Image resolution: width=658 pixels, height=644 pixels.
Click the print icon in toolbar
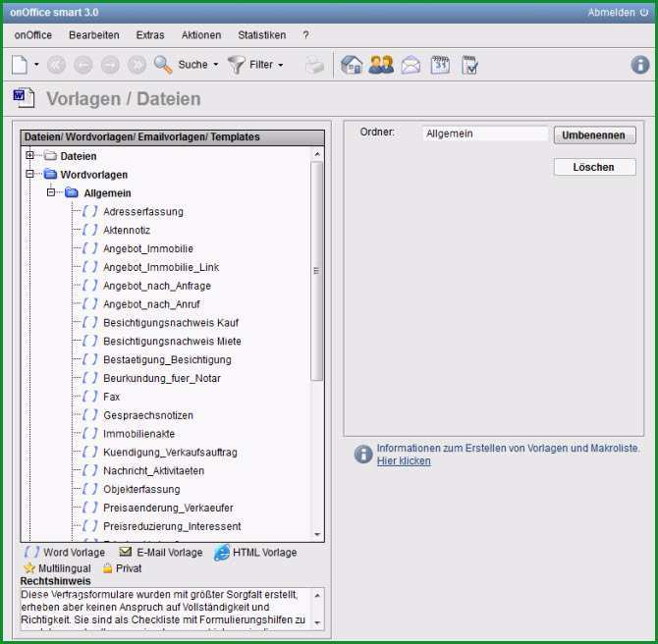(x=314, y=65)
